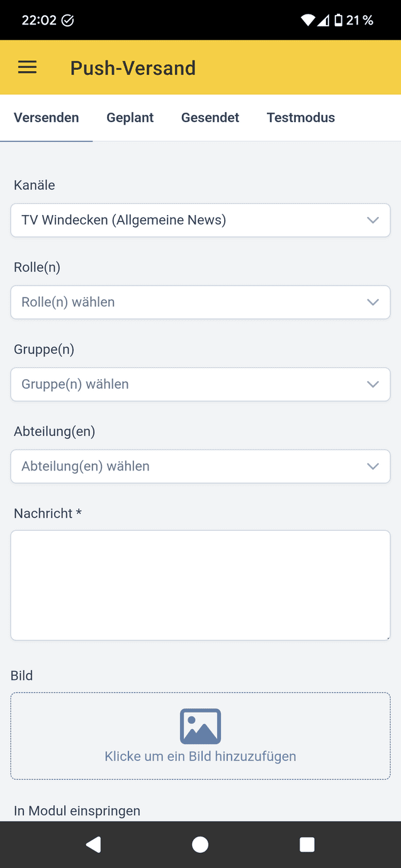This screenshot has height=868, width=401.
Task: Tap the clock check-circle status icon
Action: tap(68, 20)
